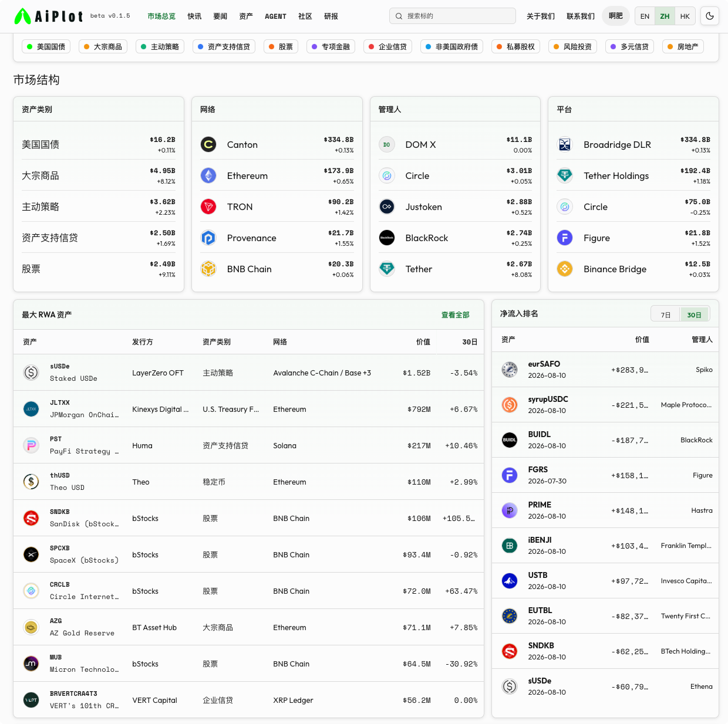
Task: Open the iBENJI inflow row
Action: 605,546
